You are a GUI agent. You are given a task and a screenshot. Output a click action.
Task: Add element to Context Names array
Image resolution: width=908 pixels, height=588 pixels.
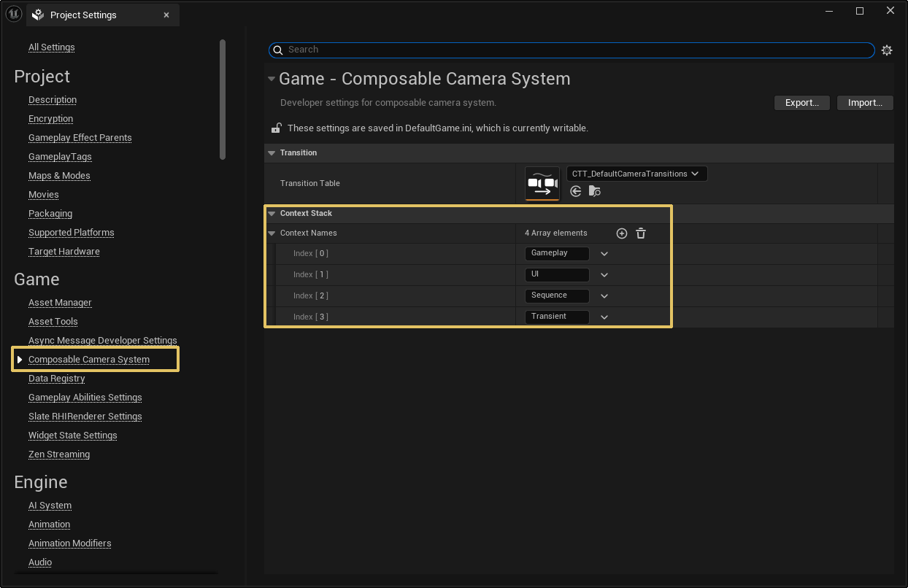point(622,233)
